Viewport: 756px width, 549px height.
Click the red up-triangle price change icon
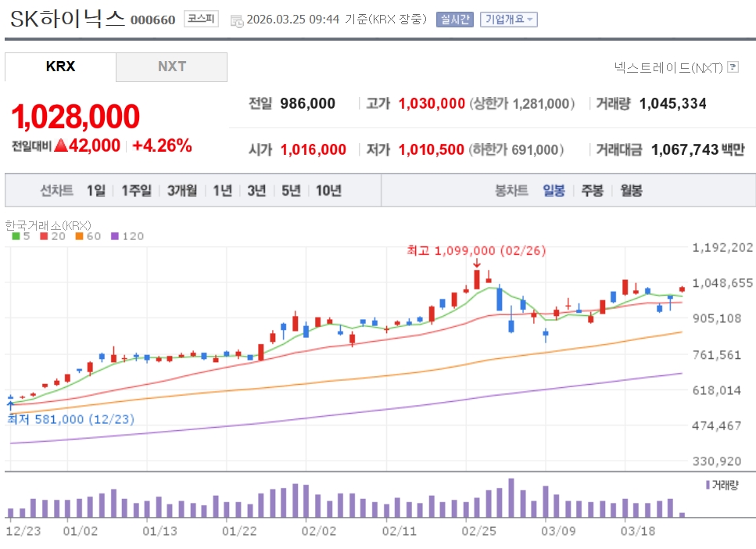click(x=61, y=145)
